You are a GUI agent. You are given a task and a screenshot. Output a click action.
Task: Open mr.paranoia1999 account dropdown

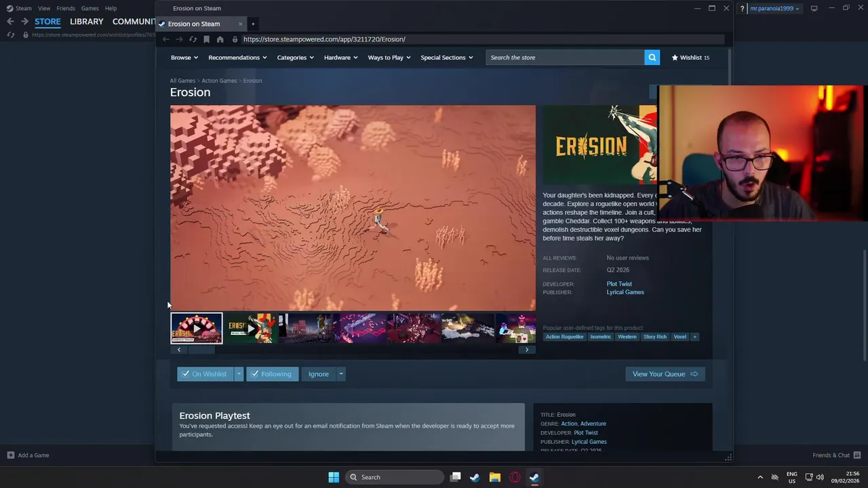point(774,8)
